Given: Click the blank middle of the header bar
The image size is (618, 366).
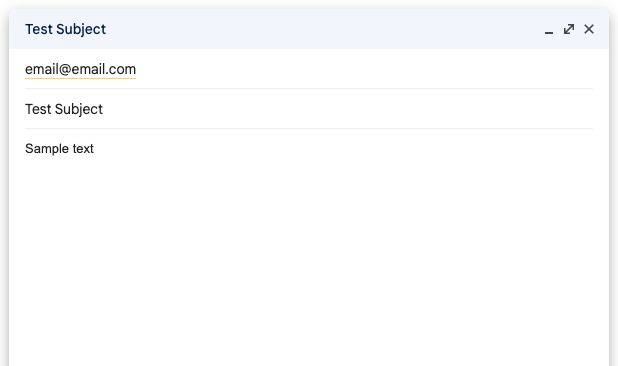Looking at the screenshot, I should (323, 29).
